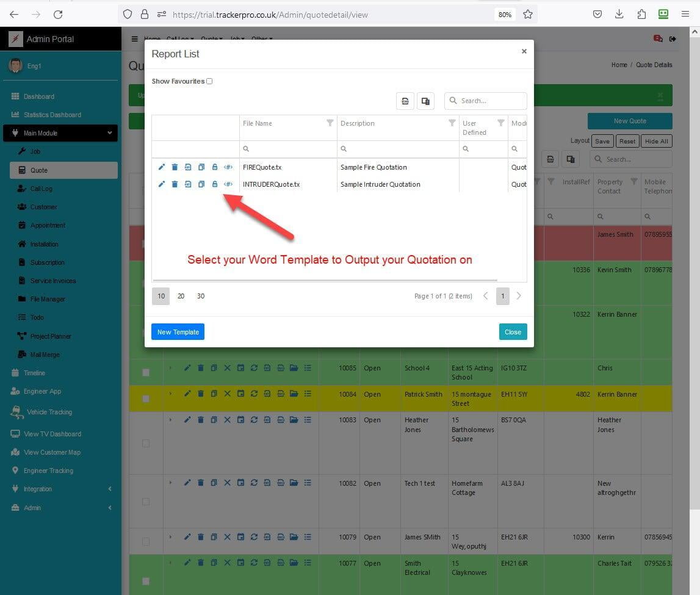Select checkbox for quote 10085 row
Viewport: 700px width, 595px height.
146,372
